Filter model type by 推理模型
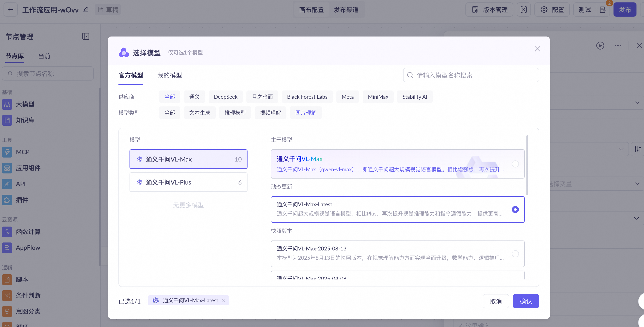The height and width of the screenshot is (327, 644). point(235,113)
